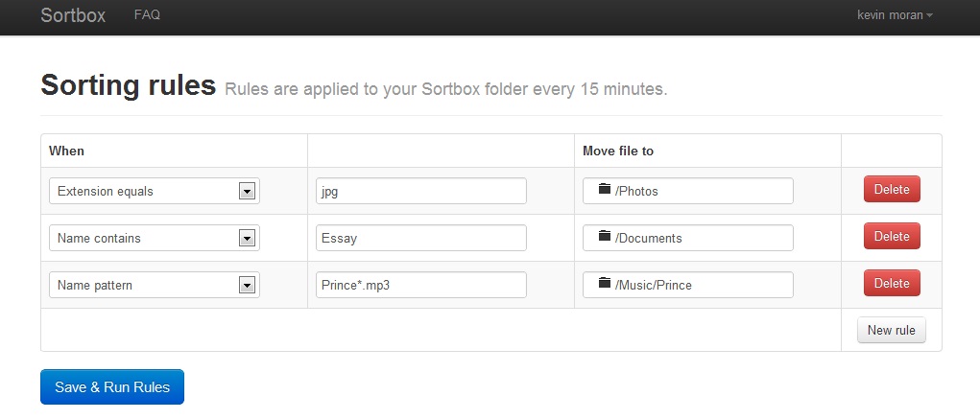Add a new rule
The width and height of the screenshot is (980, 419).
click(891, 330)
